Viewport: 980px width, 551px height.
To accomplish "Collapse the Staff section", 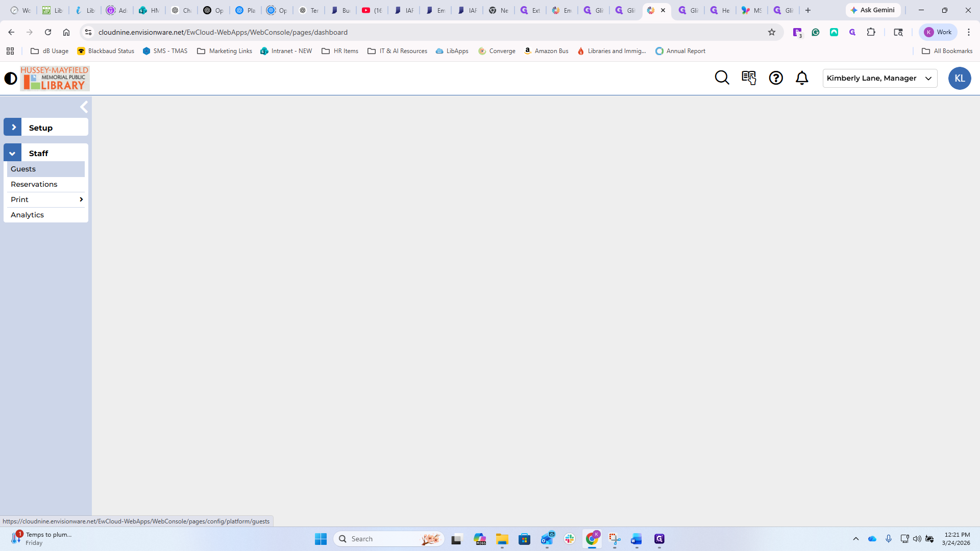I will pyautogui.click(x=12, y=153).
